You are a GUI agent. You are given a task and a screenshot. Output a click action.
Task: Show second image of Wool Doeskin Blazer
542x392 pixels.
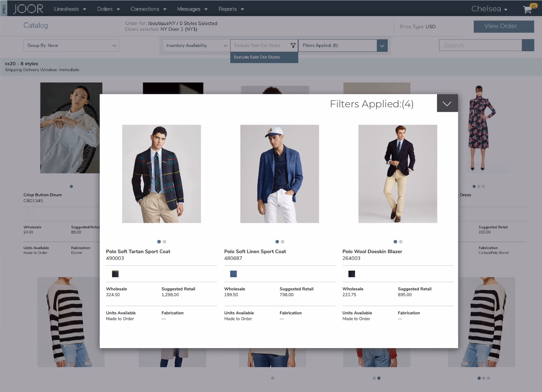pos(401,242)
